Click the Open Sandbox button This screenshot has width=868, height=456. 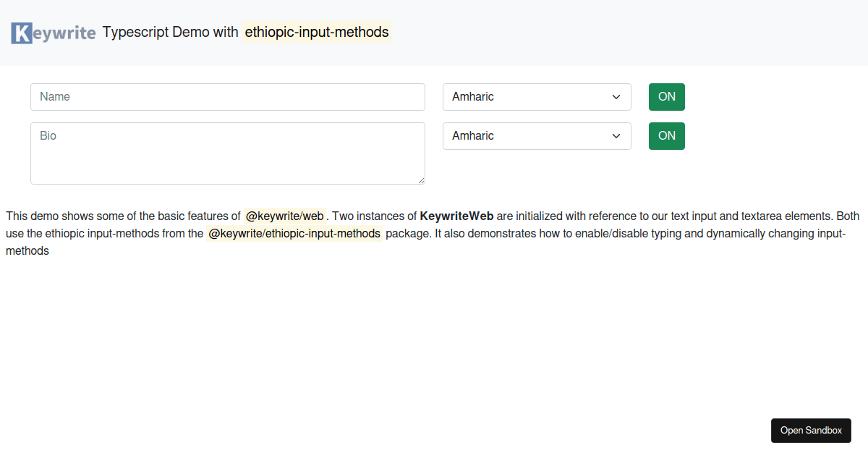(811, 430)
